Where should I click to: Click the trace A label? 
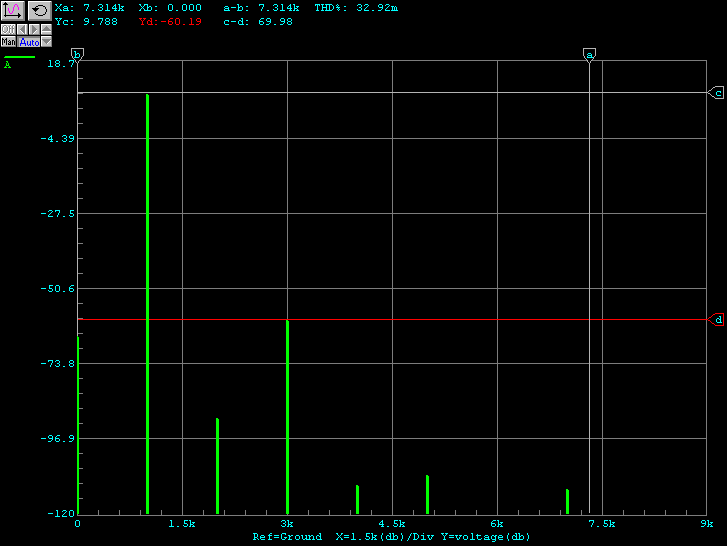pos(8,65)
